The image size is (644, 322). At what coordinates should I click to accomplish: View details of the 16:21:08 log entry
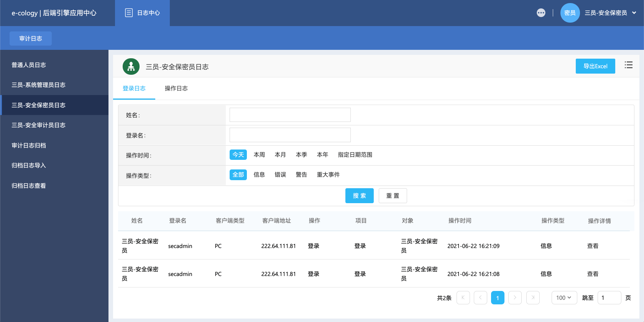[x=593, y=274]
